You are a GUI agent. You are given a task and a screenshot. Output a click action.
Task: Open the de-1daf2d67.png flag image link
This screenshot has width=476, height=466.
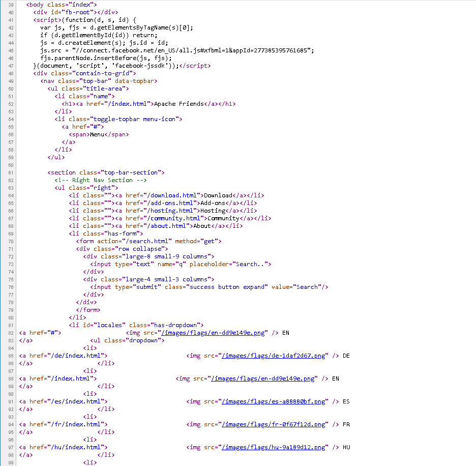pos(273,356)
